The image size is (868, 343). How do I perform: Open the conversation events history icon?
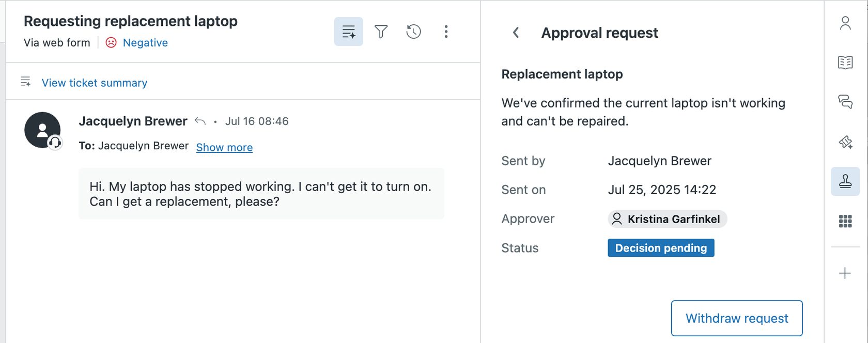[x=413, y=32]
